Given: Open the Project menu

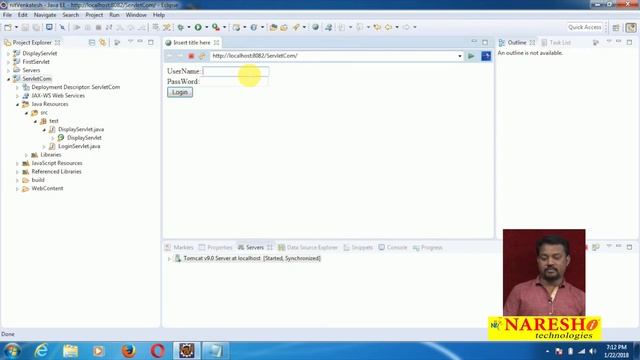Looking at the screenshot, I should 94,15.
